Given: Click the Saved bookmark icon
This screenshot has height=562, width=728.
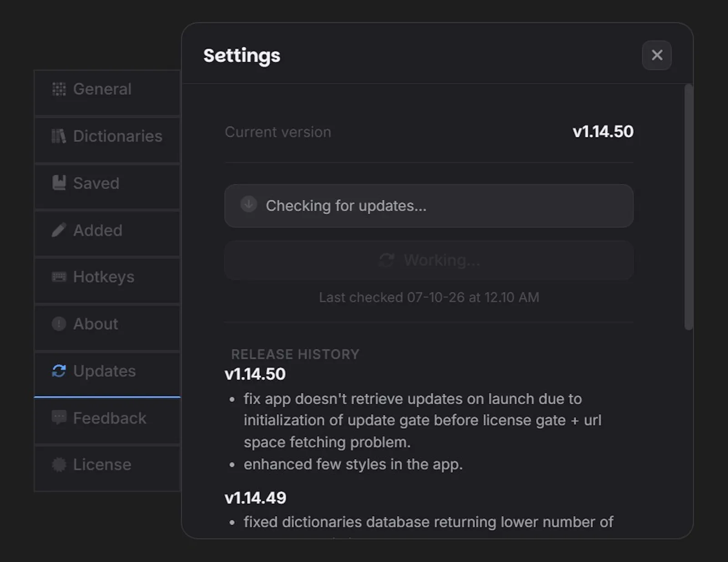Looking at the screenshot, I should [59, 183].
